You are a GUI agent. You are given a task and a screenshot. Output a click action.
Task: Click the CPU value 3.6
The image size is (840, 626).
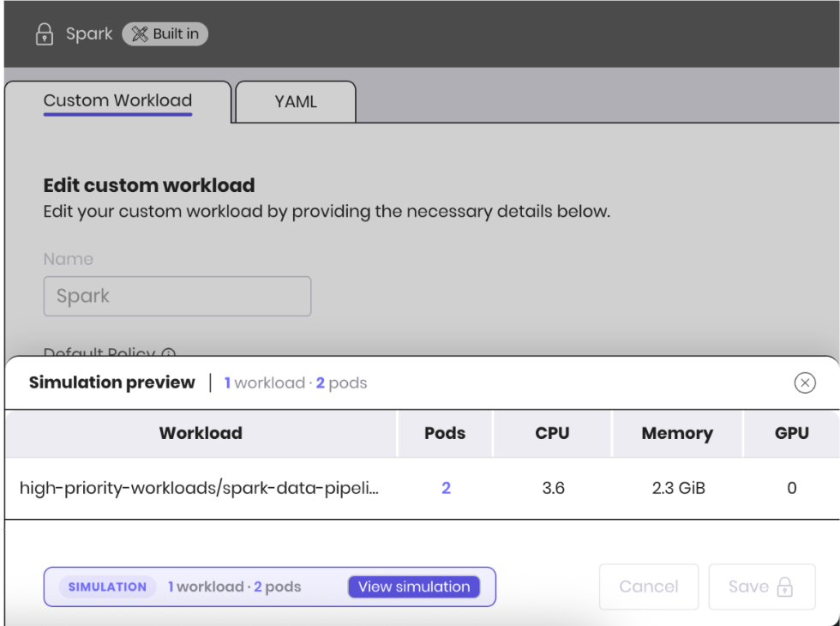click(554, 488)
